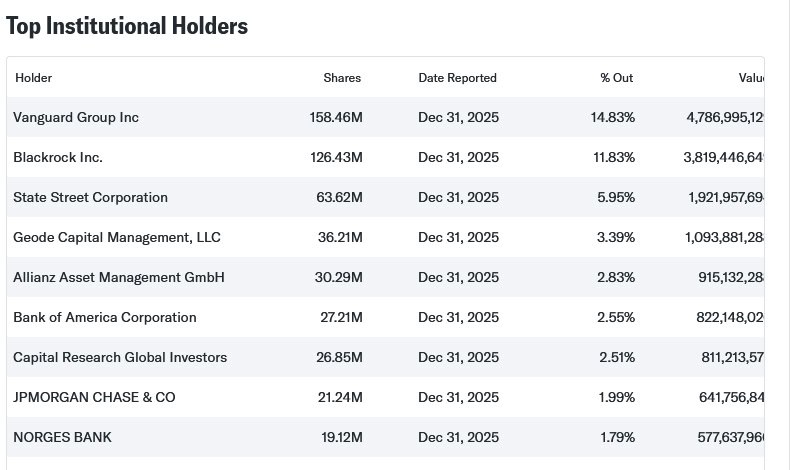This screenshot has width=792, height=470.
Task: Click JPMorgan's 21.24M shares cell
Action: (339, 398)
